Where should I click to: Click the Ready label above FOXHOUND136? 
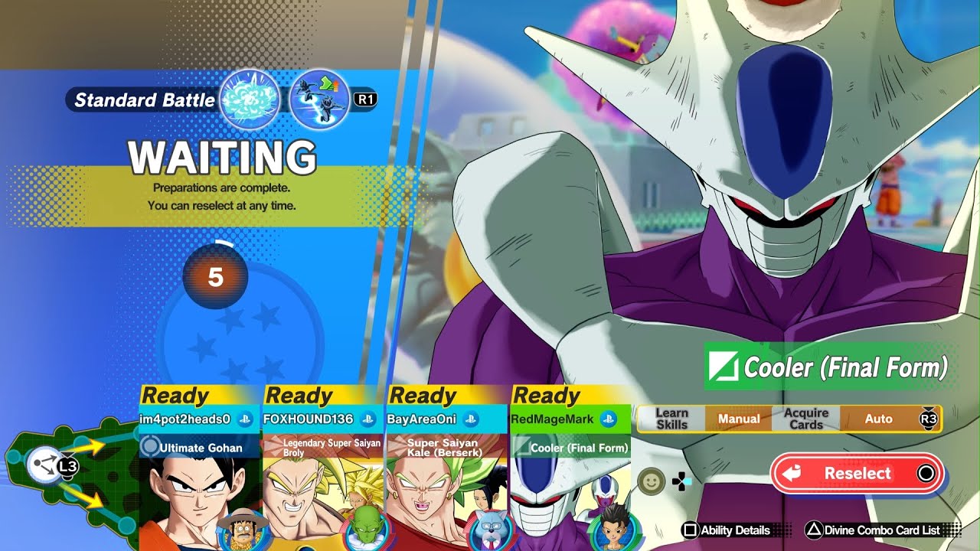coord(299,395)
